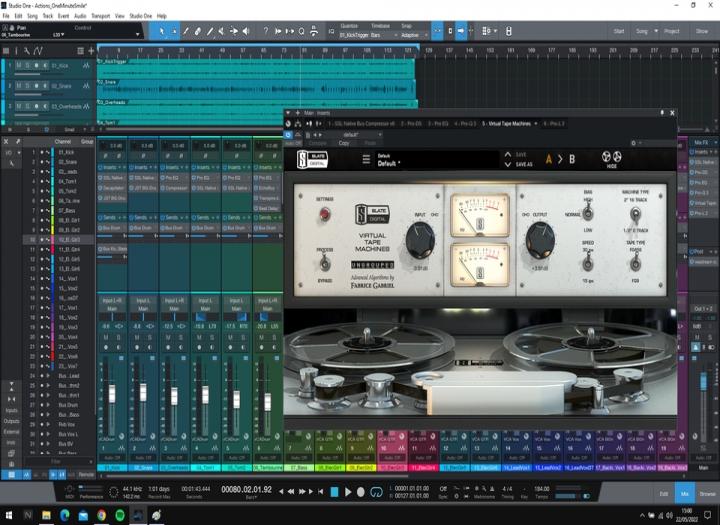Flip the Bias High/Low switch
The height and width of the screenshot is (525, 720).
[x=588, y=214]
